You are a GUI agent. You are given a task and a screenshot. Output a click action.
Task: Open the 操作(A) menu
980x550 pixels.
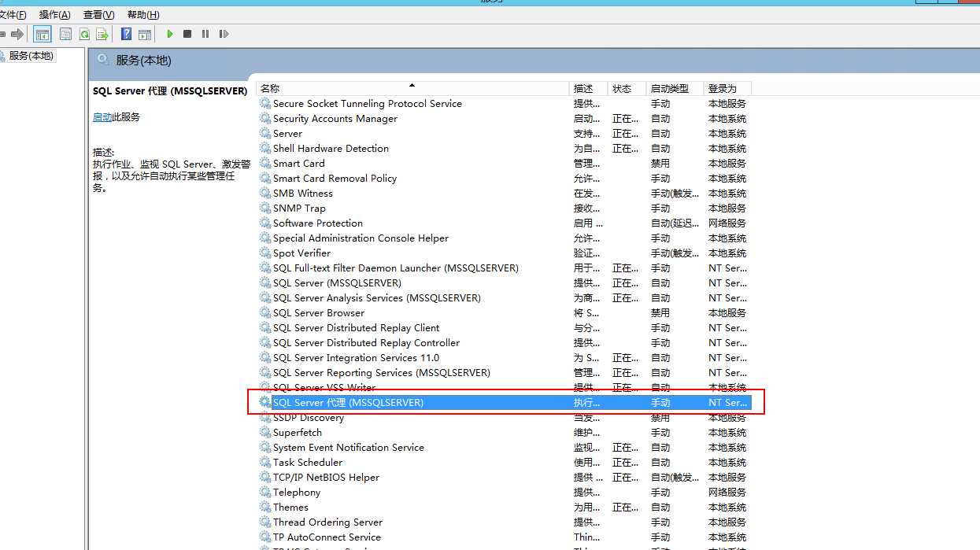(54, 15)
